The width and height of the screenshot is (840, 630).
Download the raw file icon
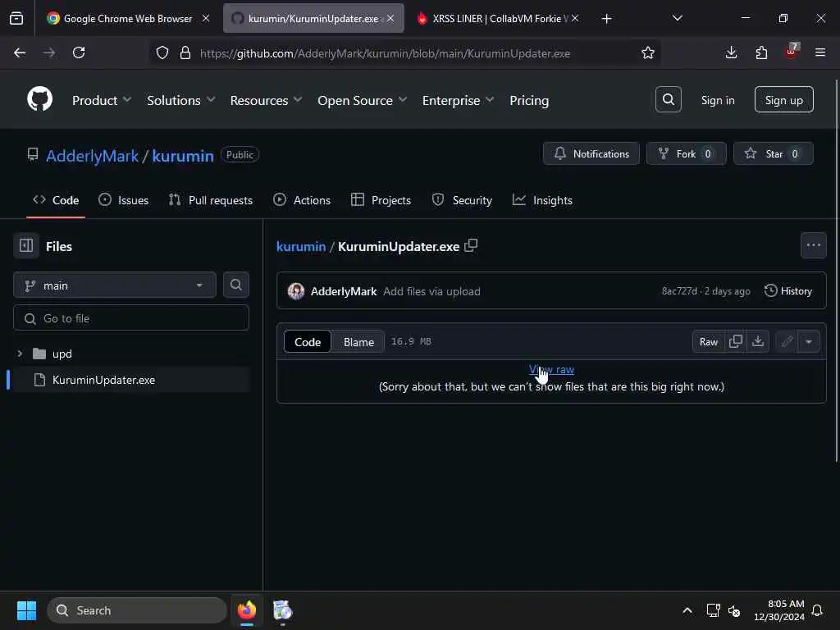pyautogui.click(x=757, y=341)
